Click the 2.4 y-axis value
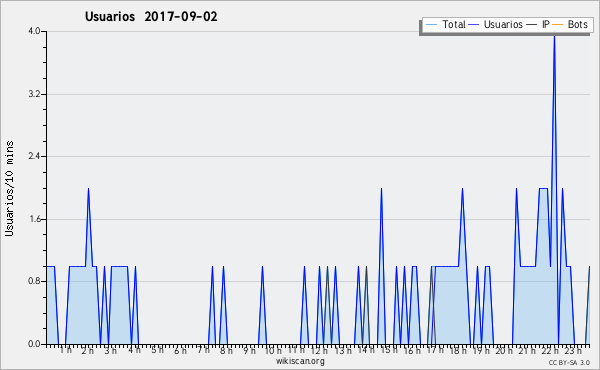 click(x=34, y=156)
